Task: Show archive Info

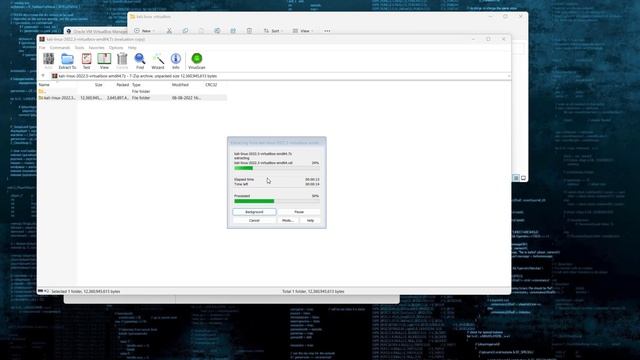Action: [x=176, y=61]
